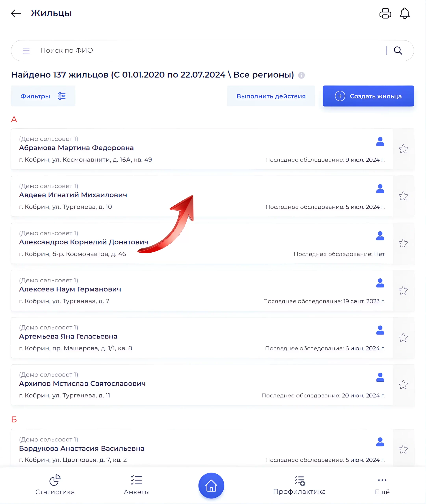426x504 pixels.
Task: Open resident Алексеев Наум Германович
Action: pyautogui.click(x=70, y=289)
